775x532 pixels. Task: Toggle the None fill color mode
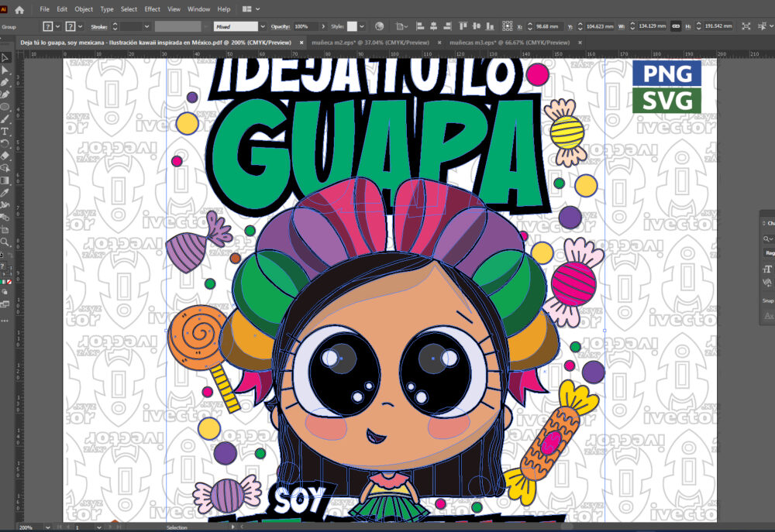(9, 282)
